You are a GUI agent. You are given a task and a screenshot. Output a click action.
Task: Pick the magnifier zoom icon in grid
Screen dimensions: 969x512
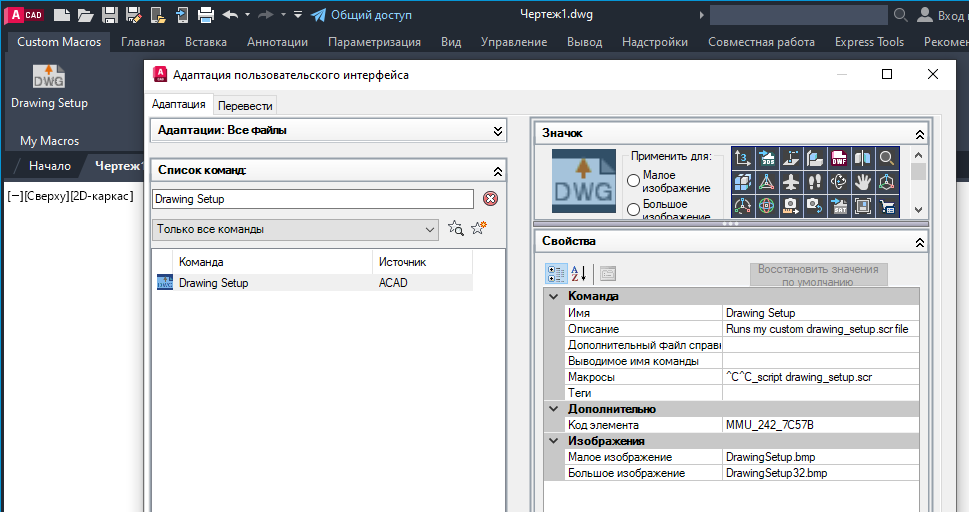pyautogui.click(x=887, y=158)
